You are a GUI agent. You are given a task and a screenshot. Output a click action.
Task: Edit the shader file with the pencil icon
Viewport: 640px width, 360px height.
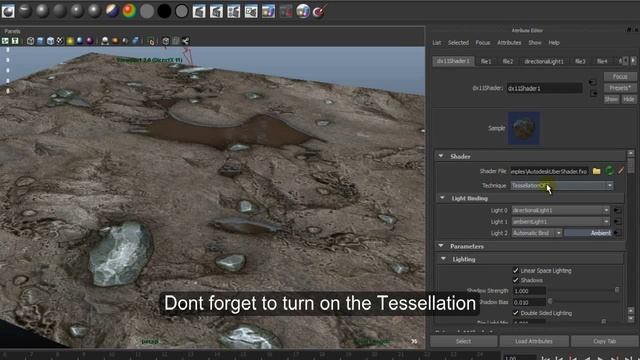point(621,171)
